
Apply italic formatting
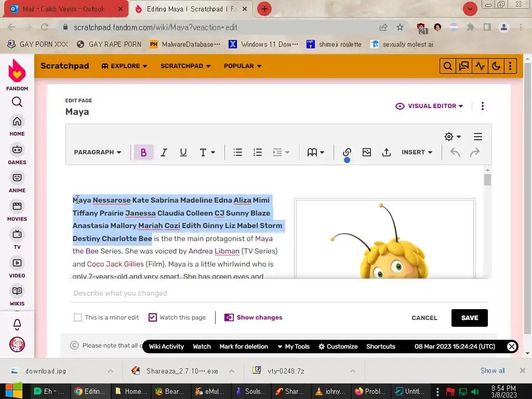(x=164, y=152)
